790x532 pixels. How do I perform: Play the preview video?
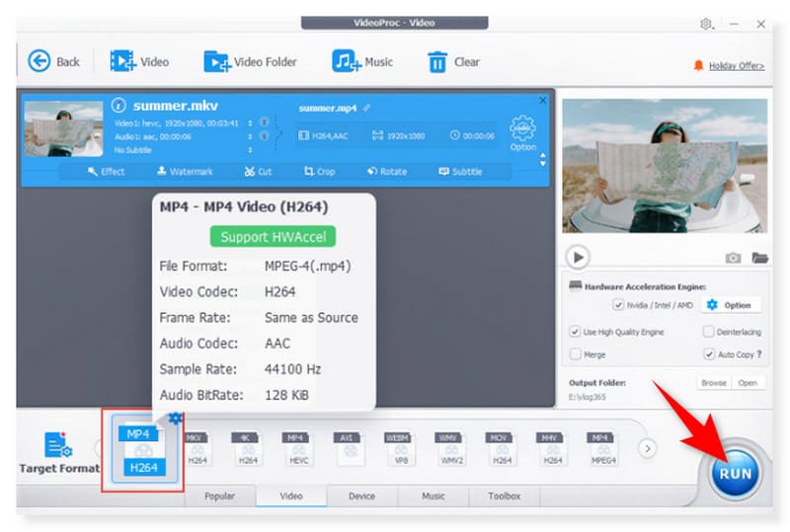[578, 258]
